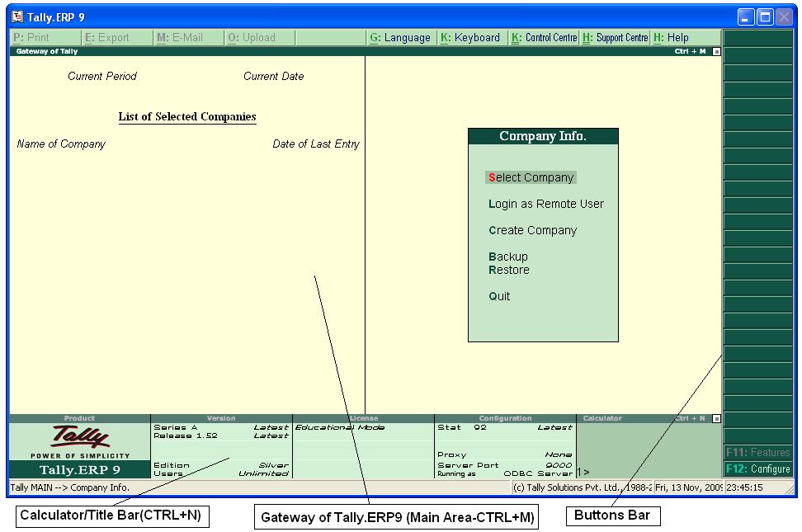802x532 pixels.
Task: Open the Control Centre
Action: click(544, 37)
